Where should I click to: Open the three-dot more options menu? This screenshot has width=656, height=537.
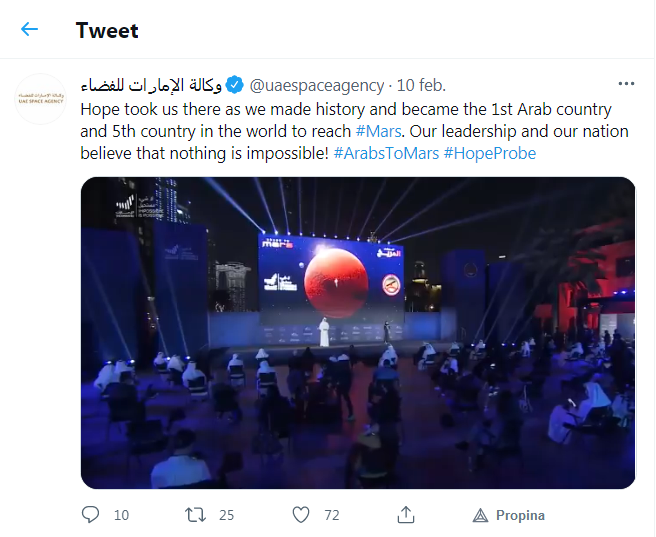click(626, 84)
